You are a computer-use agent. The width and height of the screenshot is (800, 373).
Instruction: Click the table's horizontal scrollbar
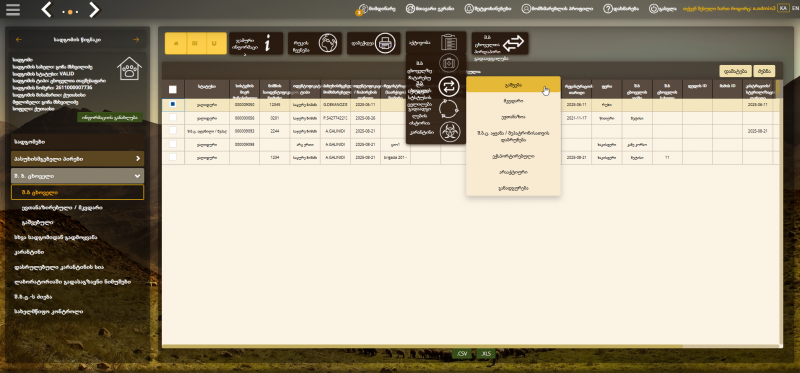coord(422,346)
